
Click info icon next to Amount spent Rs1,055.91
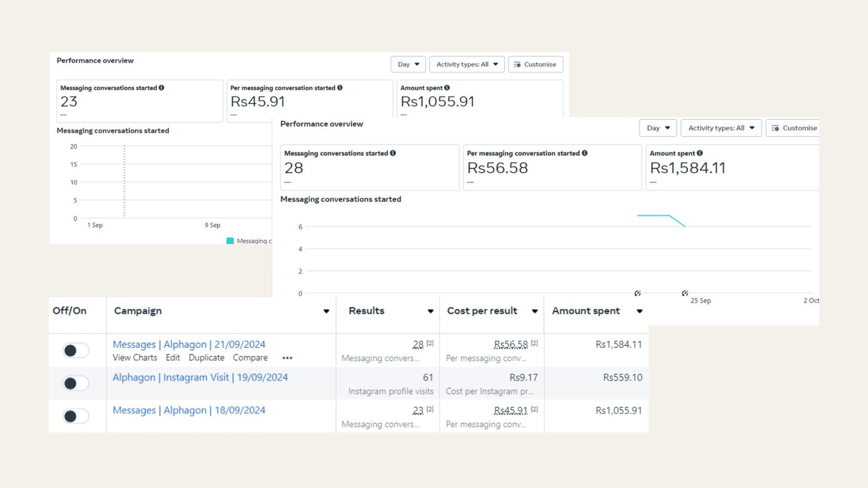point(447,88)
